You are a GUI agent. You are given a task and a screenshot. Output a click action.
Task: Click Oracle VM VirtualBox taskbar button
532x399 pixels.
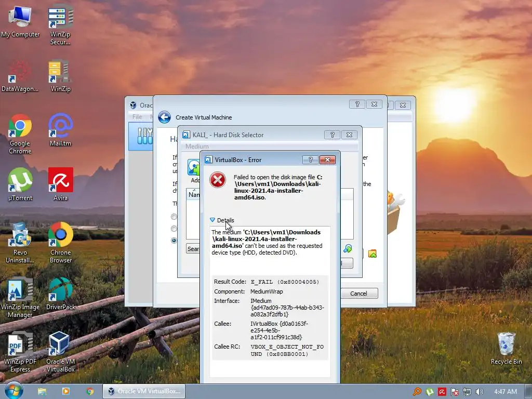point(144,391)
